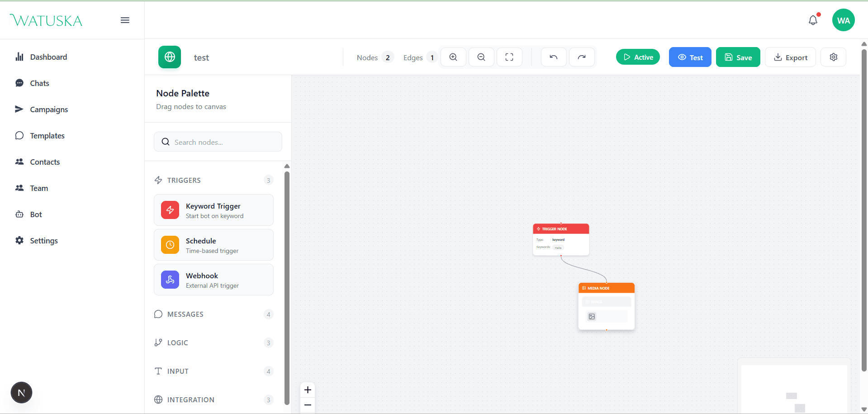Open flow settings gear icon
This screenshot has width=868, height=414.
834,57
